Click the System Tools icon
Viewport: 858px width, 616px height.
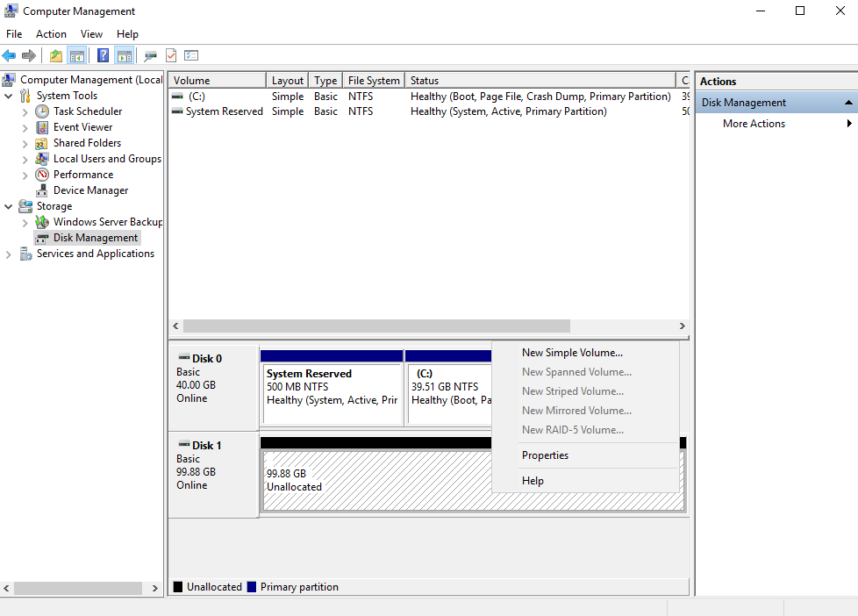pos(25,96)
